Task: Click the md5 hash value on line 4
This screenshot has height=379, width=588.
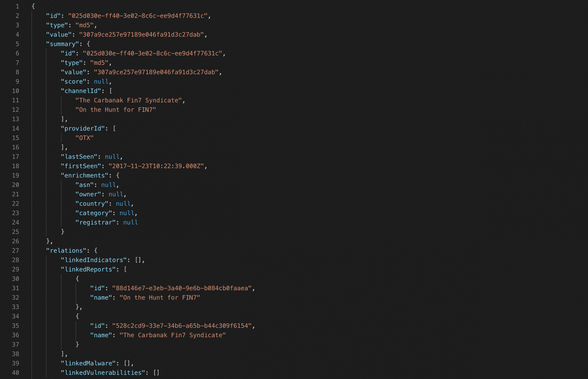Action: (141, 34)
